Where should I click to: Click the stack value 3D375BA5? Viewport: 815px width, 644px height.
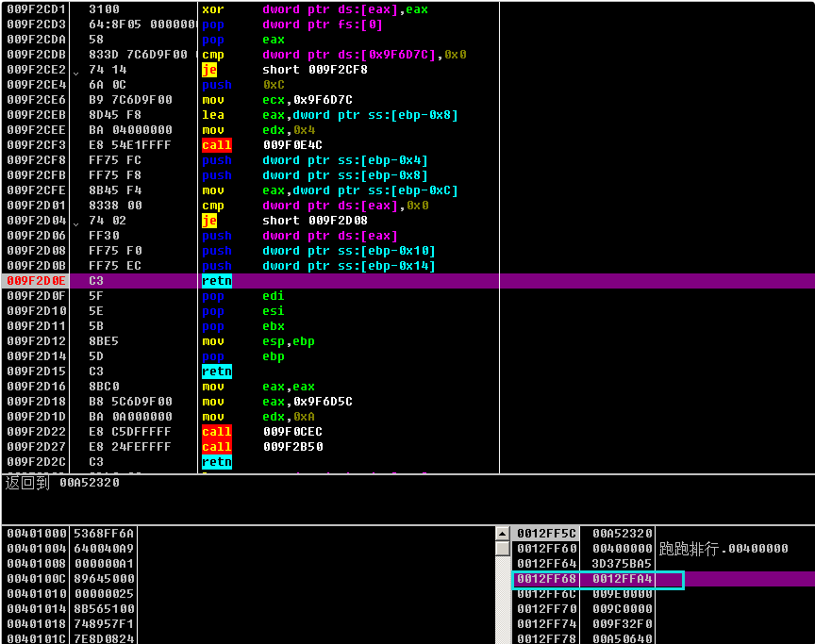623,563
